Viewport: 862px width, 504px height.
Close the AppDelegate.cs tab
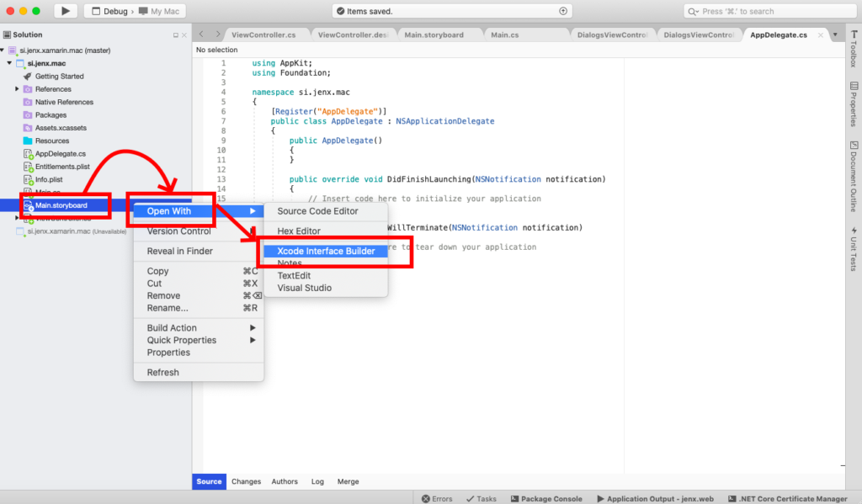(820, 34)
